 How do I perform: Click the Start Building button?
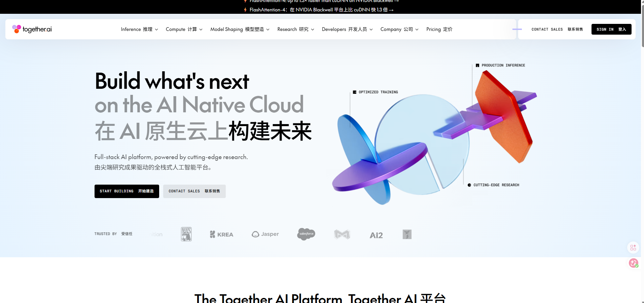(x=127, y=191)
